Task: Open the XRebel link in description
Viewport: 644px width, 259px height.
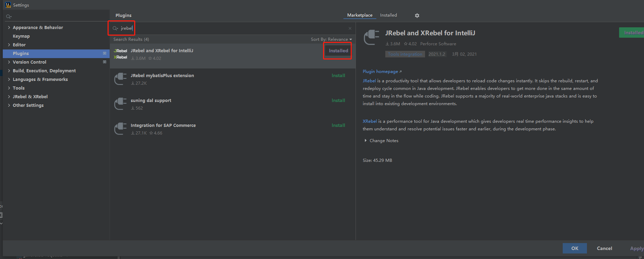Action: point(370,121)
